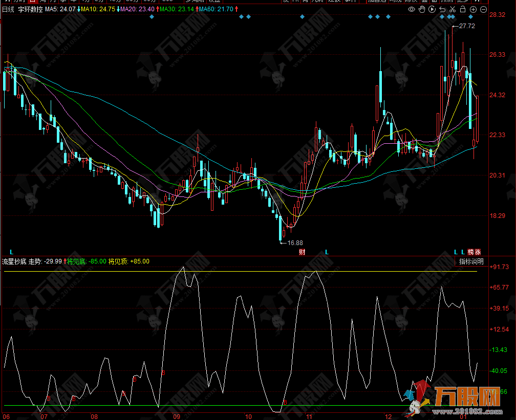Click the 28.32 price axis label

coord(497,15)
